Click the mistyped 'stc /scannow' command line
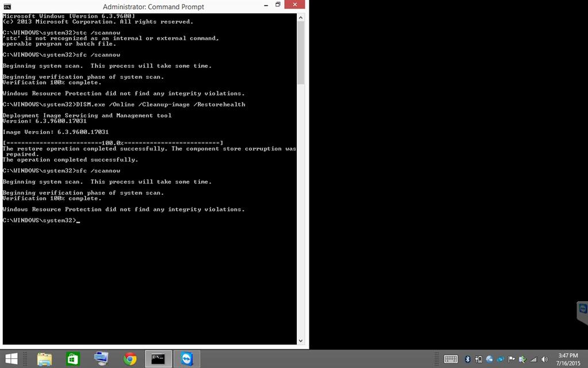This screenshot has width=588, height=368. (61, 33)
